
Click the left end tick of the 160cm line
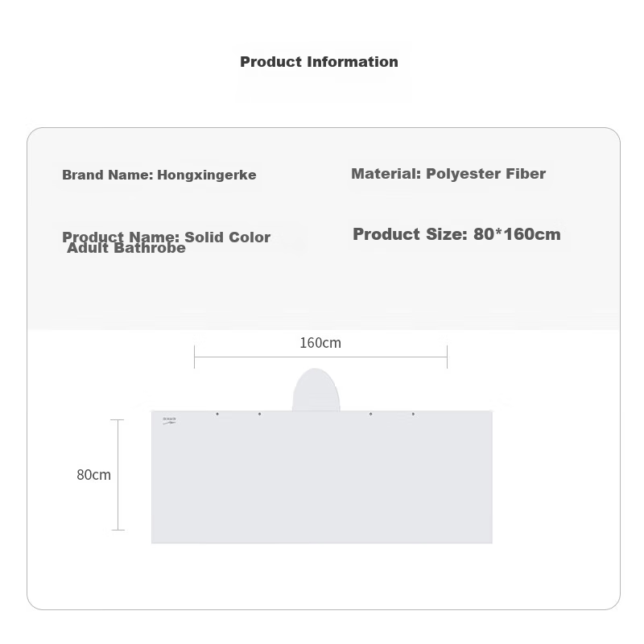(x=194, y=357)
